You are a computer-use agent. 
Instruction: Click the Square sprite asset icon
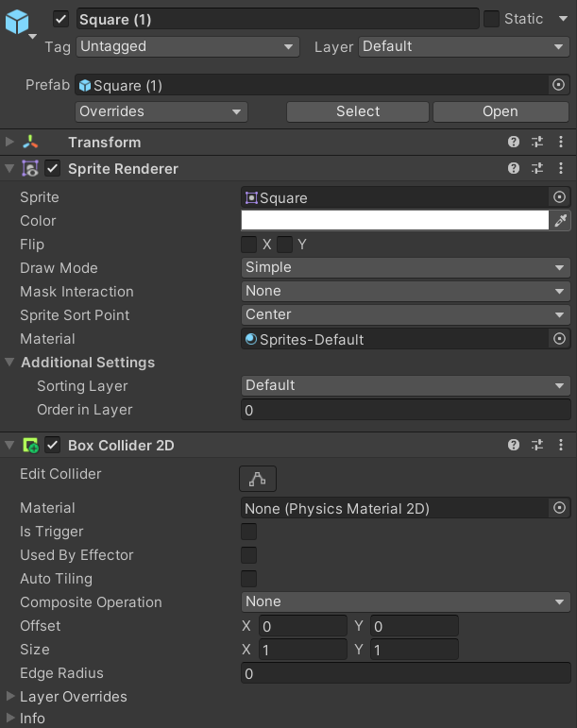251,197
